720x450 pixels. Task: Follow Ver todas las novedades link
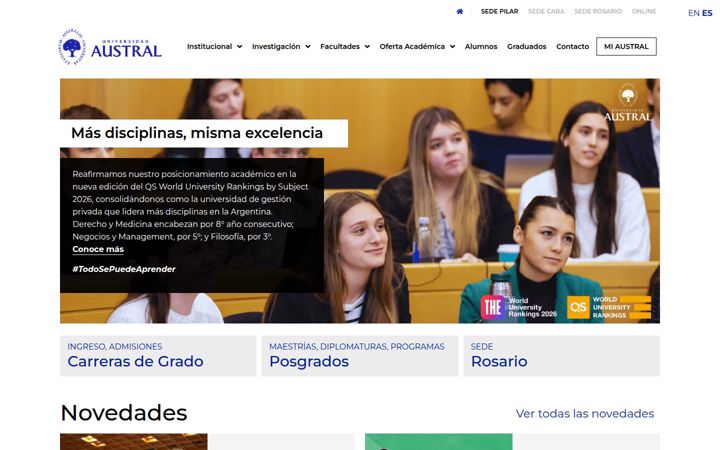(x=585, y=414)
